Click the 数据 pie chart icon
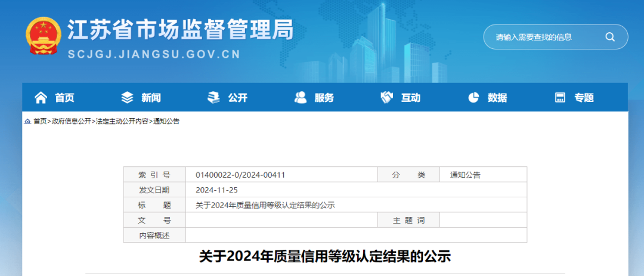The height and width of the screenshot is (276, 644). pyautogui.click(x=473, y=97)
